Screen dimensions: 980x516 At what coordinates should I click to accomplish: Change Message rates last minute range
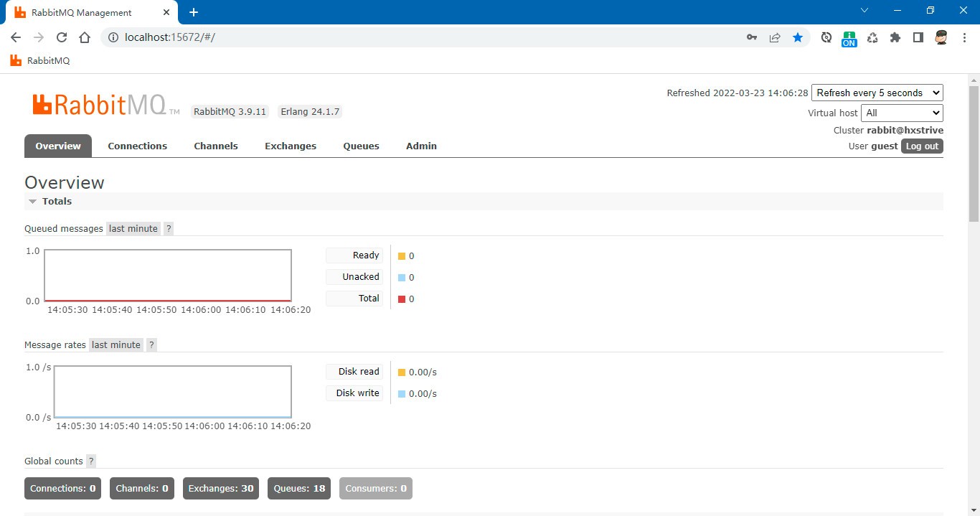116,344
